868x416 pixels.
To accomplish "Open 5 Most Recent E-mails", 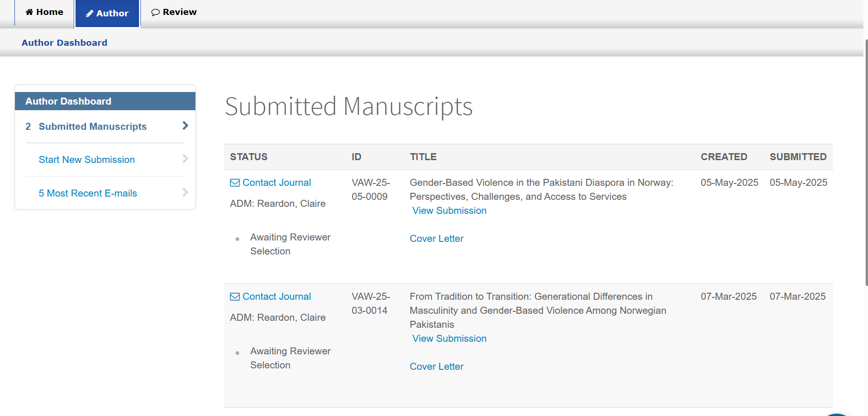I will point(88,193).
